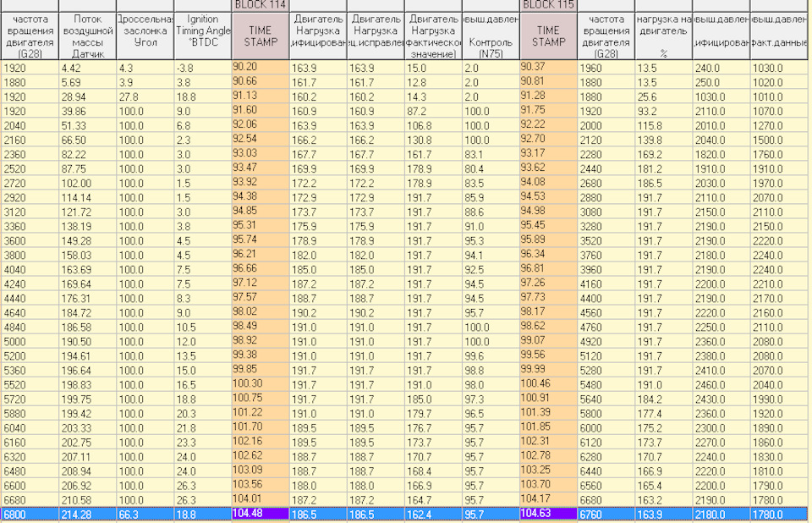Click the actual load value 168.4

[433, 471]
